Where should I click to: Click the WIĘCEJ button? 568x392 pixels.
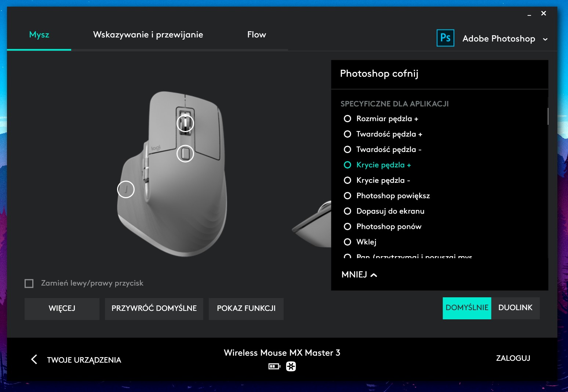coord(62,309)
